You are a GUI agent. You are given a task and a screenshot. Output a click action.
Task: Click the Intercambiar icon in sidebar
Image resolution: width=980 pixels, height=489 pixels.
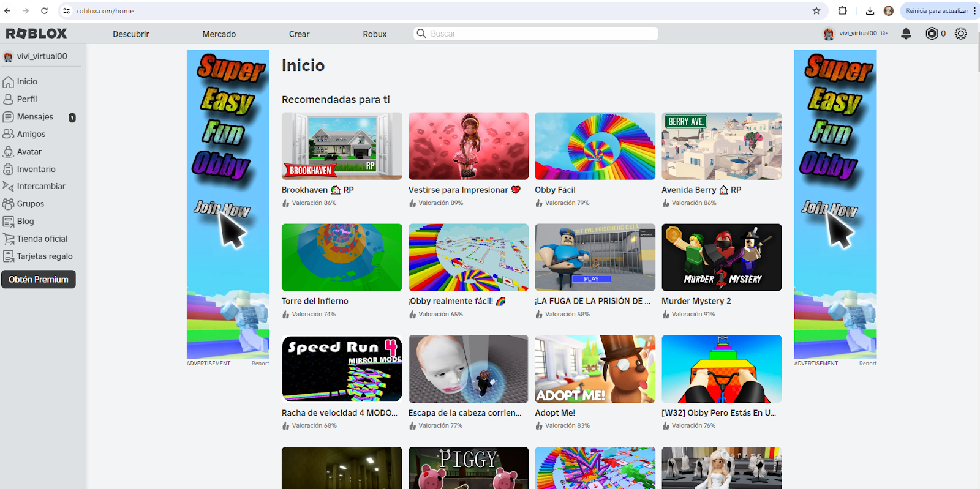tap(8, 186)
